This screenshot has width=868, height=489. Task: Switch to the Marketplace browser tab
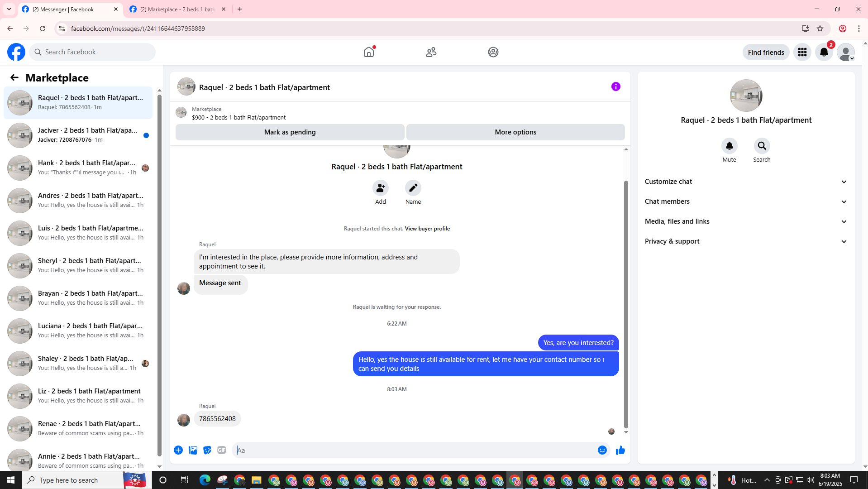[x=177, y=9]
